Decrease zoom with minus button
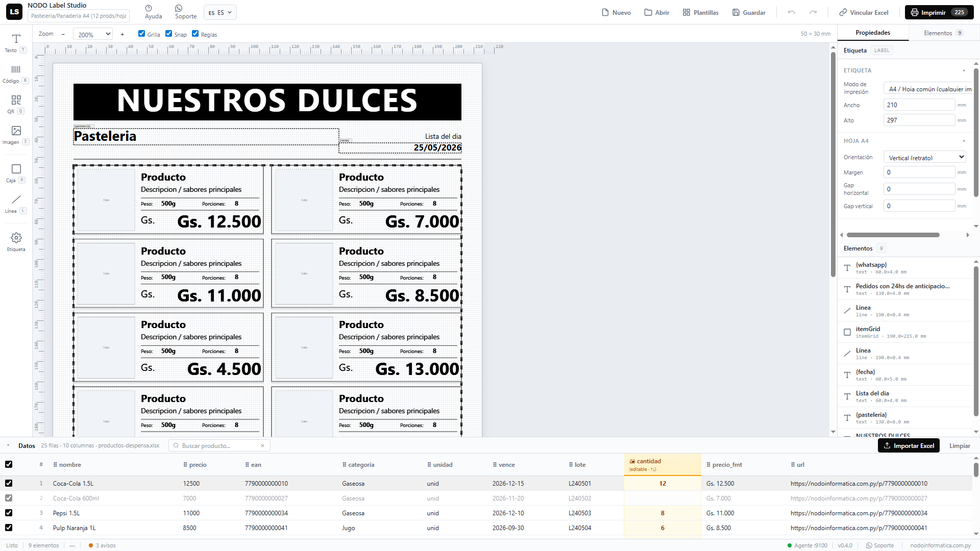This screenshot has height=551, width=980. pyautogui.click(x=63, y=34)
